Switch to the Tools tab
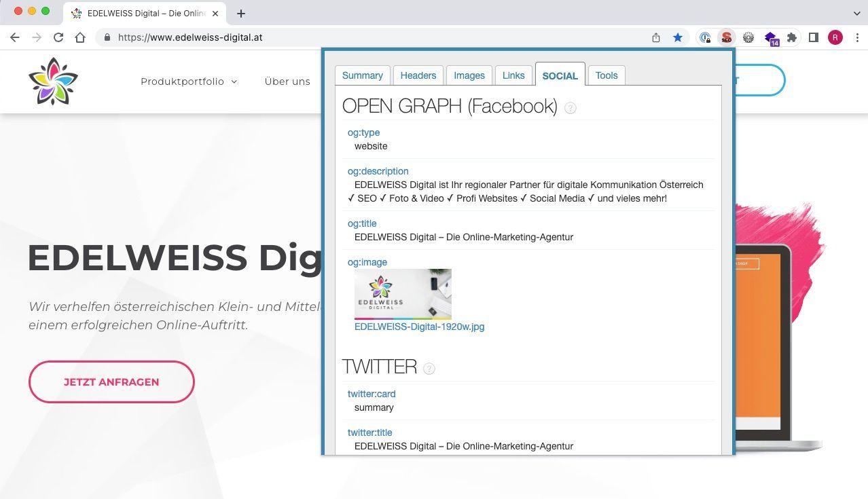This screenshot has width=868, height=499. pos(607,75)
